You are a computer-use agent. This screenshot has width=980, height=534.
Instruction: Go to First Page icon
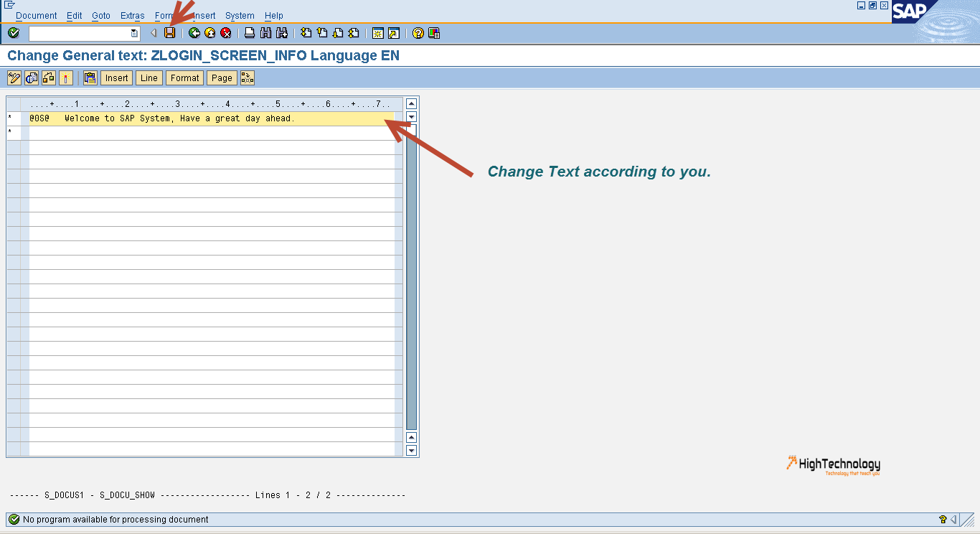pyautogui.click(x=306, y=33)
